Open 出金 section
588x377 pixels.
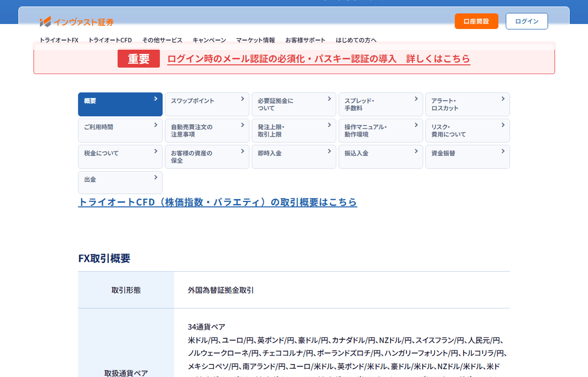[x=120, y=182]
